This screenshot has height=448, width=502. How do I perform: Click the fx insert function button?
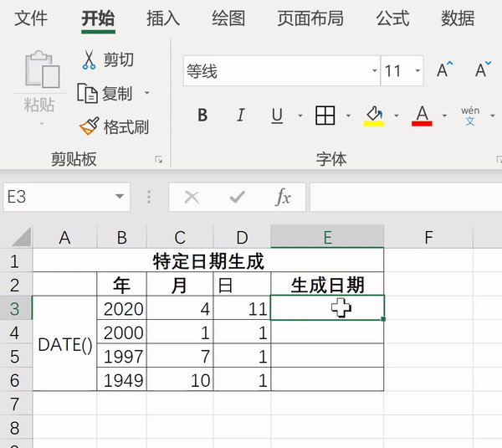pyautogui.click(x=283, y=197)
